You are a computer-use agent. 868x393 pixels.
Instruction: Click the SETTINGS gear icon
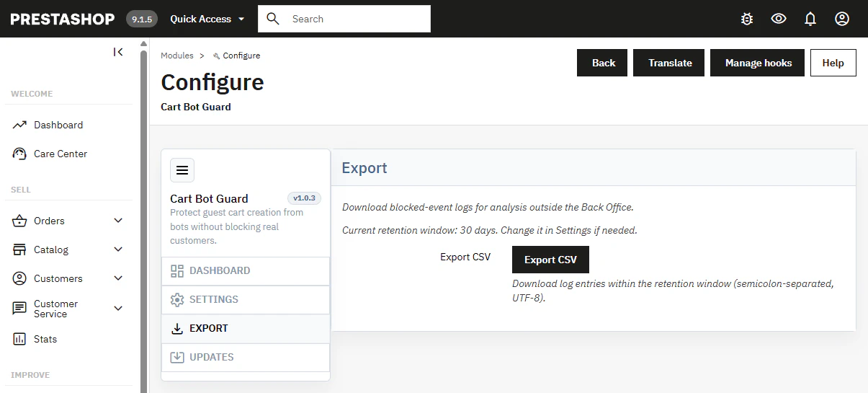tap(177, 300)
